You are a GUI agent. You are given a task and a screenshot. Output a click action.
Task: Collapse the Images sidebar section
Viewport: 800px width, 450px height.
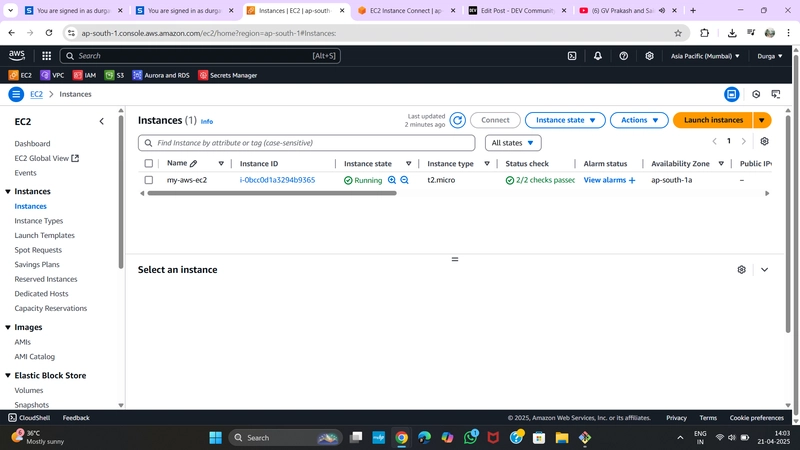coord(8,327)
